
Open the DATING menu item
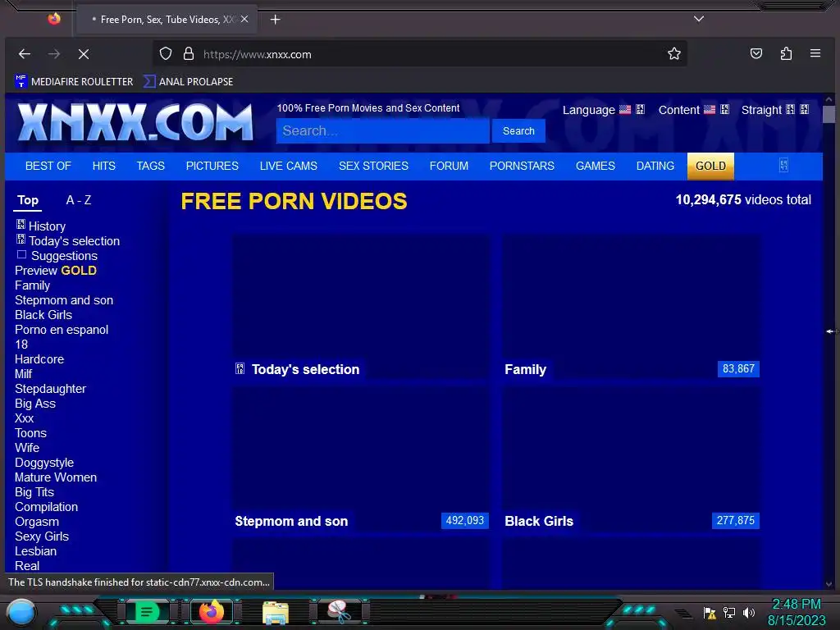point(655,166)
